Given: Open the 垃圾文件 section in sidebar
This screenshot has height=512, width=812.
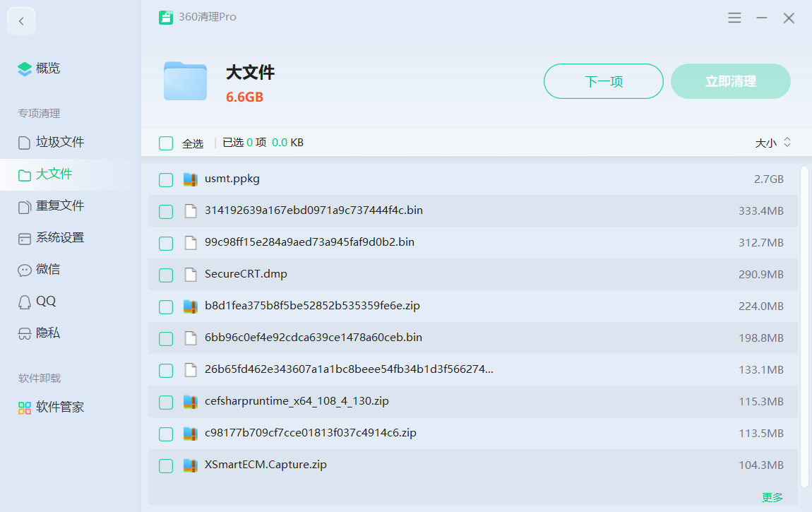Looking at the screenshot, I should 60,143.
